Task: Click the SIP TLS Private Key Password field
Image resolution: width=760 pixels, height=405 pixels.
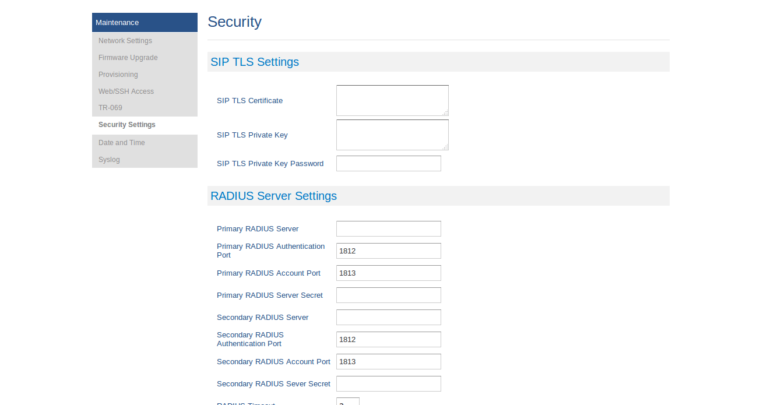Action: (x=388, y=163)
